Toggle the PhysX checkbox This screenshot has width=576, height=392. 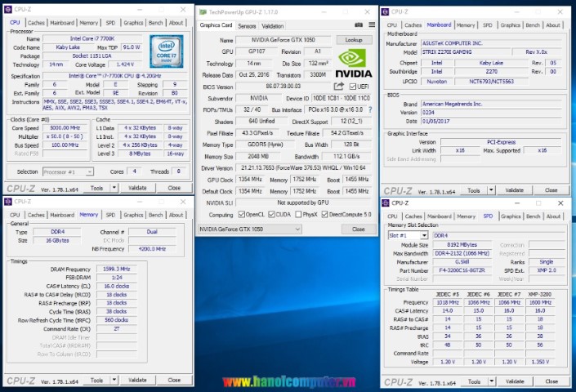(x=298, y=214)
